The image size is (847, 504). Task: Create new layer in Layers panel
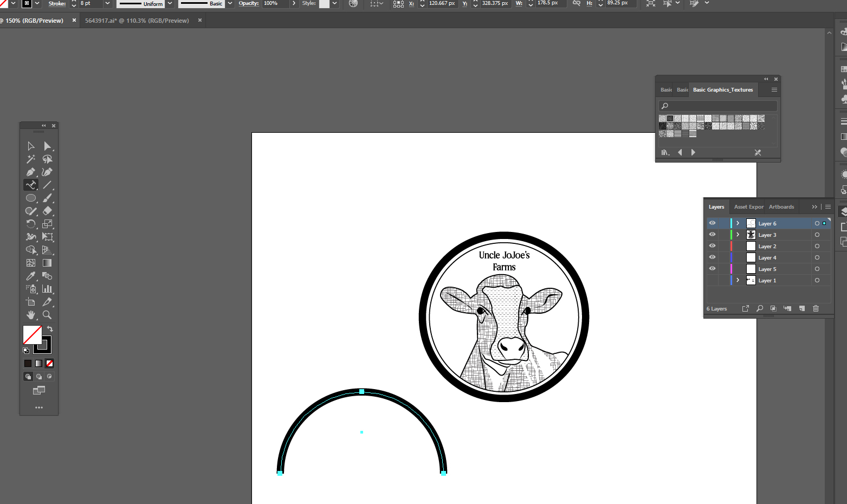click(x=801, y=308)
